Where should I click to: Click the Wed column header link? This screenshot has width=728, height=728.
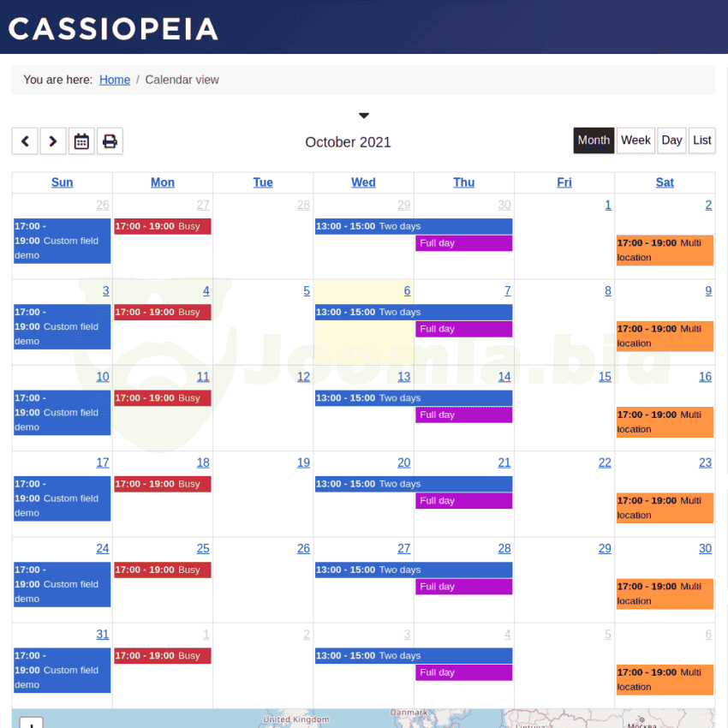click(363, 182)
